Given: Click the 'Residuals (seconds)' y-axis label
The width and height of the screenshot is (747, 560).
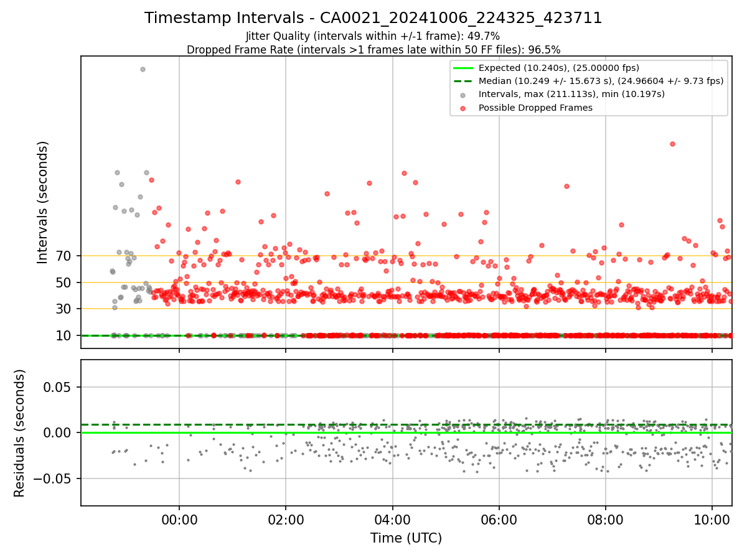Looking at the screenshot, I should coord(20,433).
